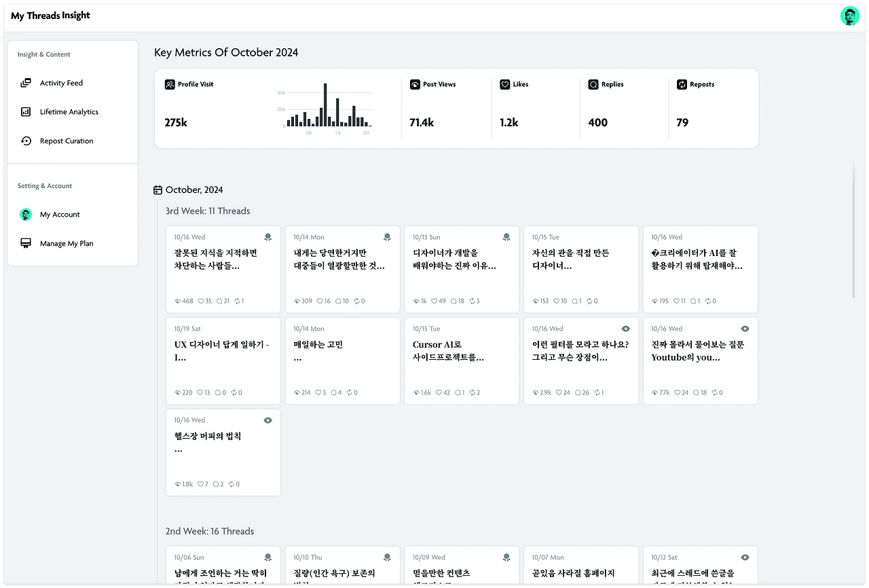Click the 275k profile visit value

[x=176, y=123]
